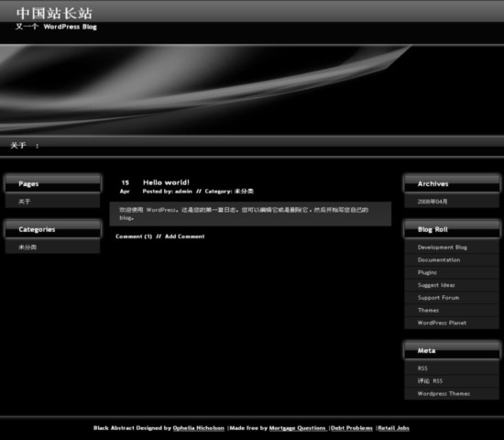The height and width of the screenshot is (440, 504).
Task: Open the 2008年04月 archive
Action: click(433, 202)
